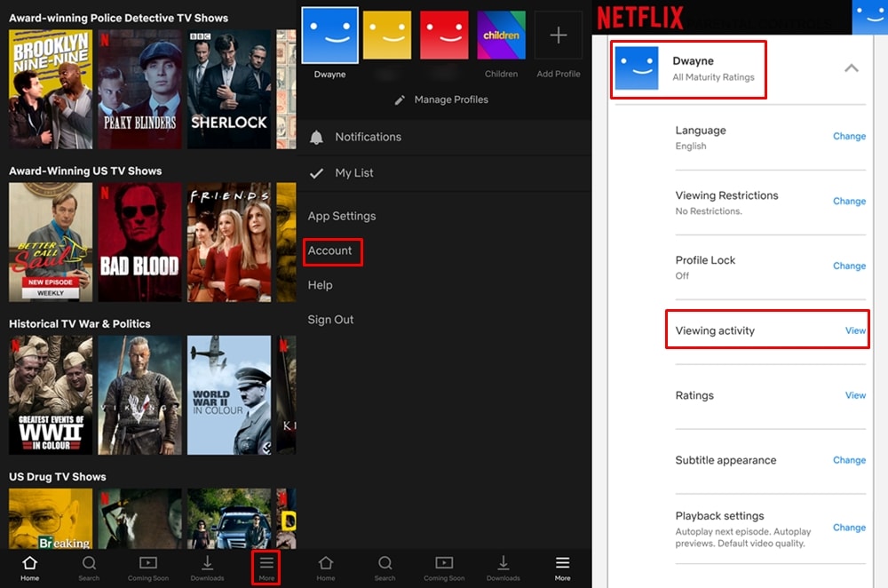Open Breaking Bad poster
Viewport: 888px width, 588px height.
click(x=51, y=519)
